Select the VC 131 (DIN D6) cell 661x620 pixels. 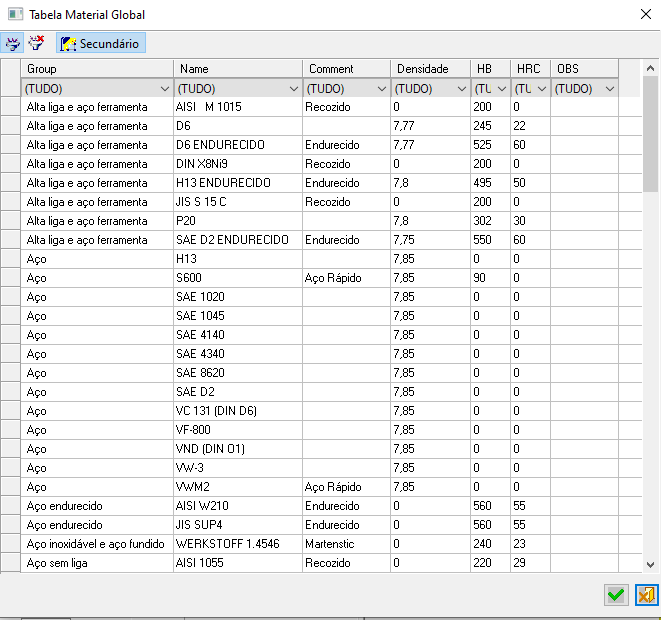tap(238, 411)
